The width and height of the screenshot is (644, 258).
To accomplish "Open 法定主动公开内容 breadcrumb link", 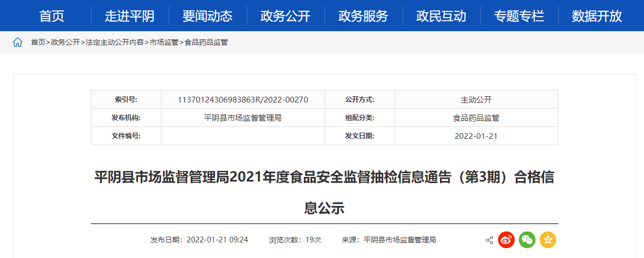I will (x=115, y=42).
